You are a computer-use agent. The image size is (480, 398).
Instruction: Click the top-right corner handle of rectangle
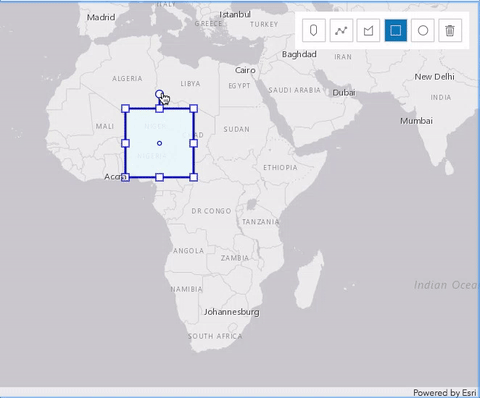tap(194, 109)
